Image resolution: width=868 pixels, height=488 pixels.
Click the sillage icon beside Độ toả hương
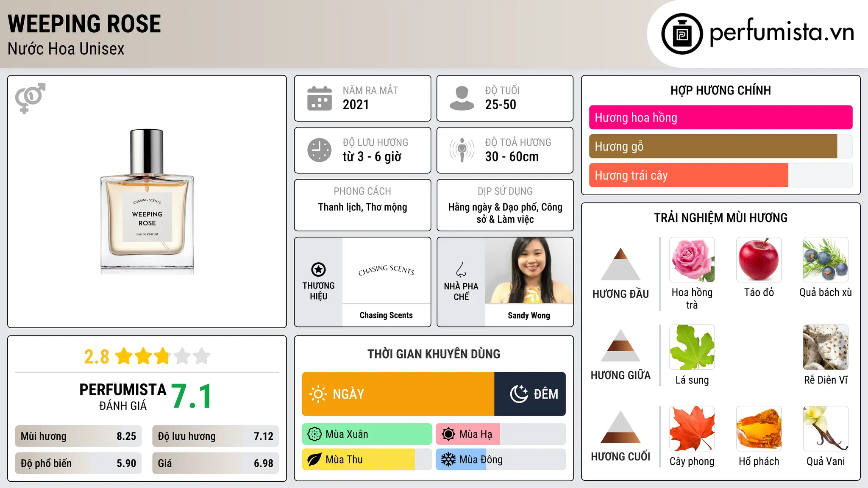[462, 150]
